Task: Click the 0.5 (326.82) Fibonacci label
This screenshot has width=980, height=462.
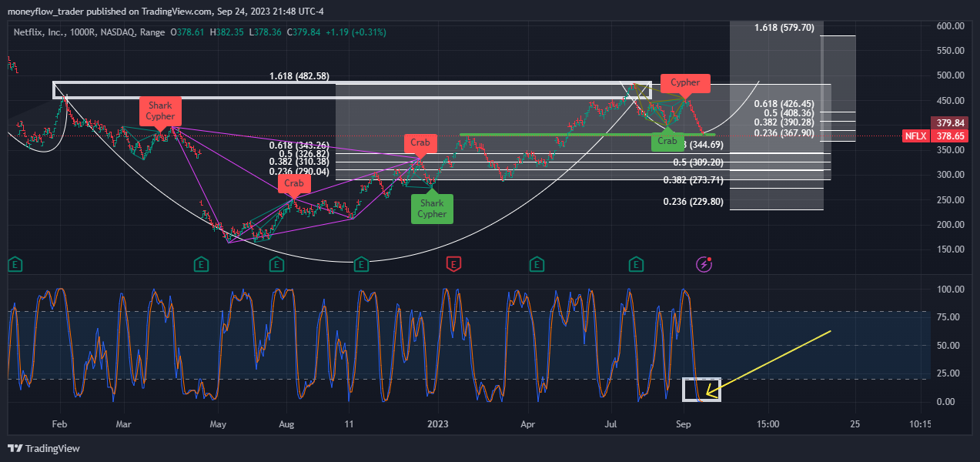Action: [x=304, y=153]
